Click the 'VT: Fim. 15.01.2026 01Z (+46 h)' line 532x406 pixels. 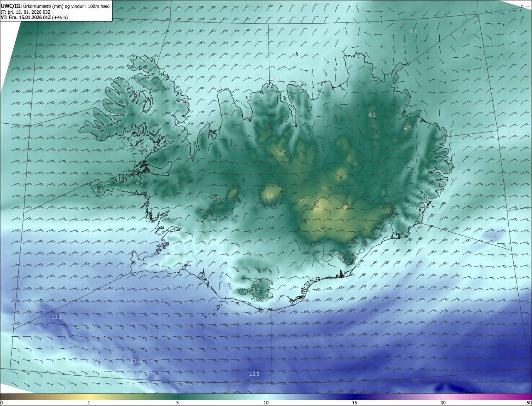pyautogui.click(x=34, y=17)
